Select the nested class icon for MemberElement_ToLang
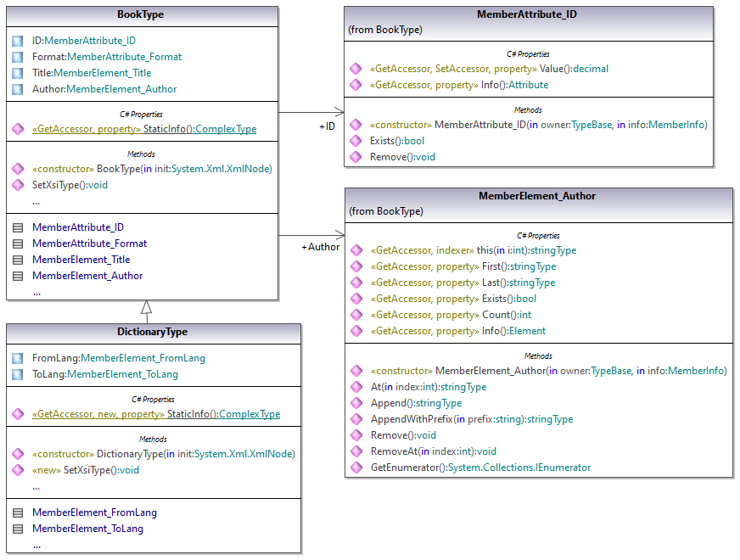Image resolution: width=740 pixels, height=560 pixels. click(18, 529)
